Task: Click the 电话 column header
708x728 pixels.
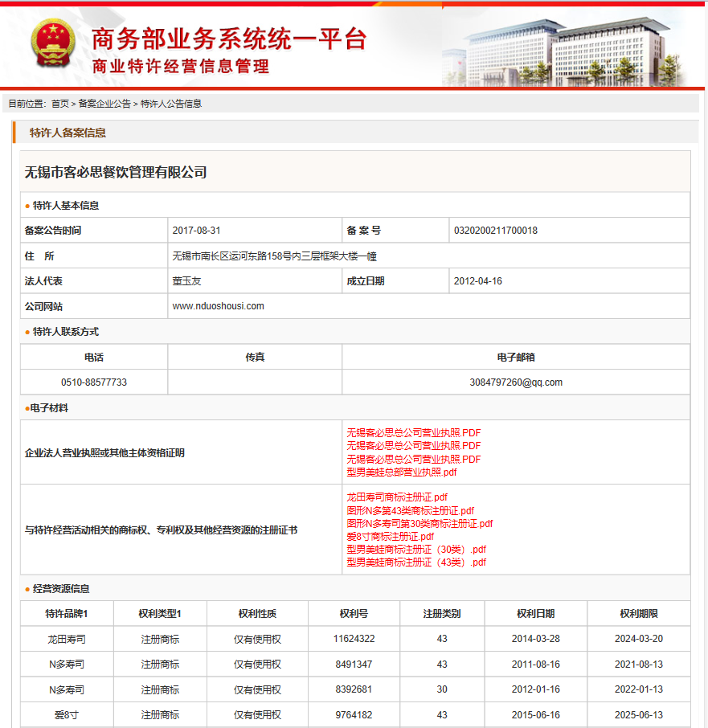Action: (94, 357)
